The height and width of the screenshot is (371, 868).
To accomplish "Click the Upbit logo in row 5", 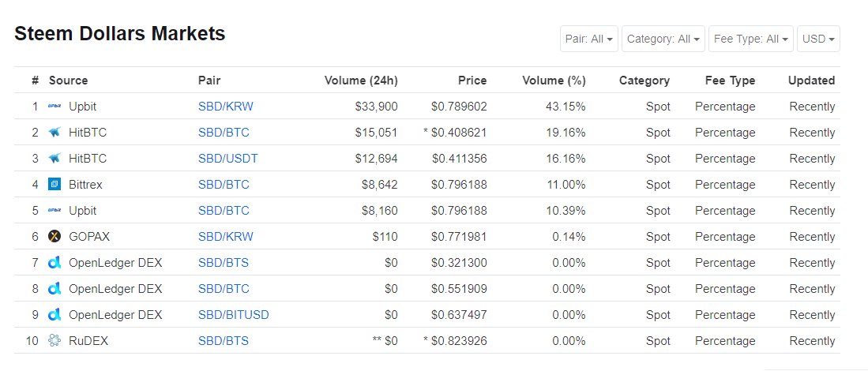I will [x=54, y=210].
